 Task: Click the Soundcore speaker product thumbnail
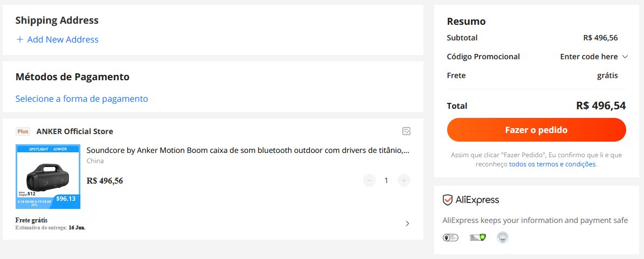pos(48,177)
